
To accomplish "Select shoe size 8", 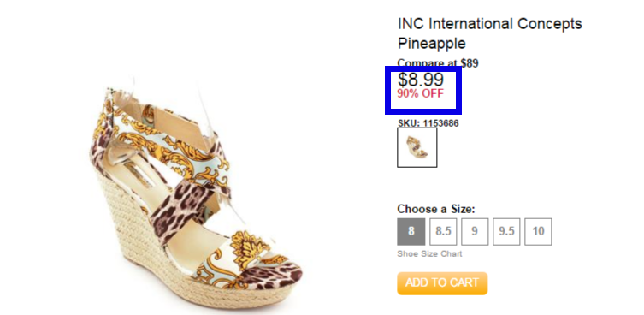I will [x=411, y=231].
